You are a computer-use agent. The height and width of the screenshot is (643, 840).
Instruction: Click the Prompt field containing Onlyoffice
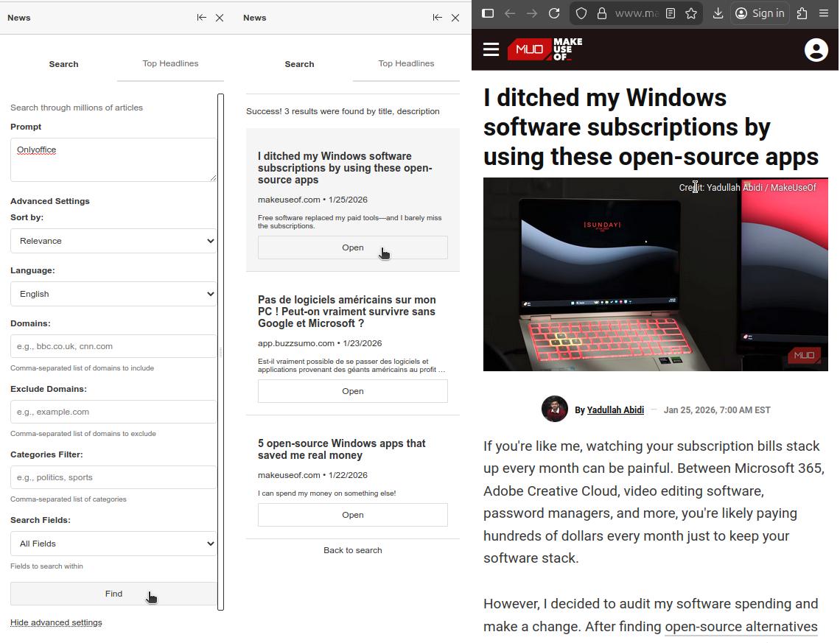(113, 159)
